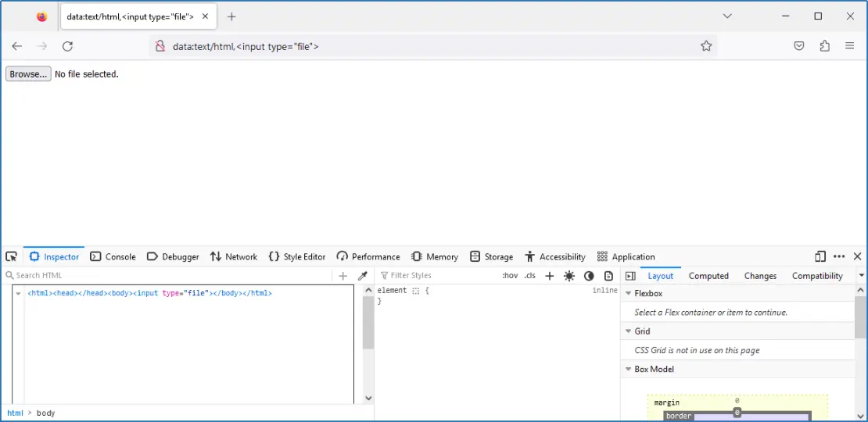
Task: Go back to previous page
Action: point(16,46)
